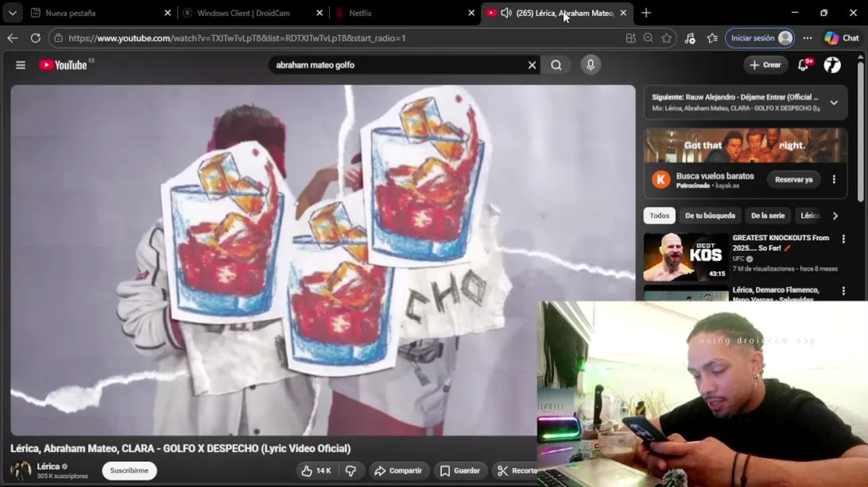Click the video title GOLFO X DESPECHO text
The width and height of the screenshot is (868, 487).
pyautogui.click(x=180, y=448)
